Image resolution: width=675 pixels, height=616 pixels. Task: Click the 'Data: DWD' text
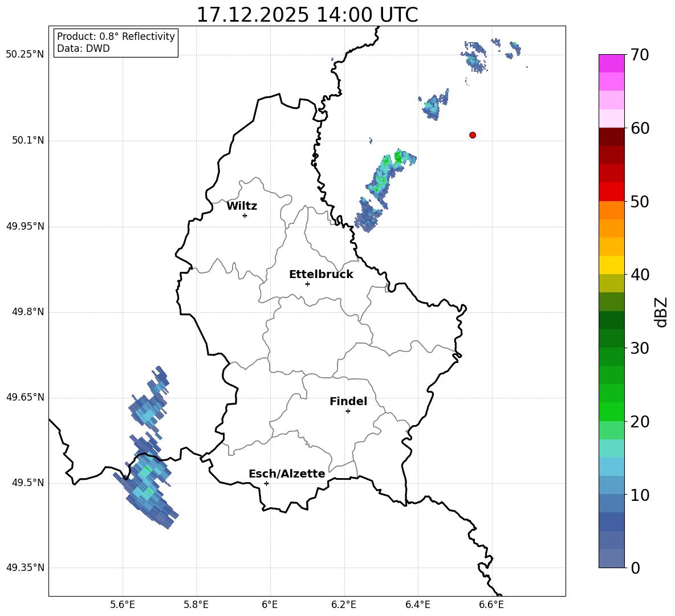pyautogui.click(x=83, y=48)
